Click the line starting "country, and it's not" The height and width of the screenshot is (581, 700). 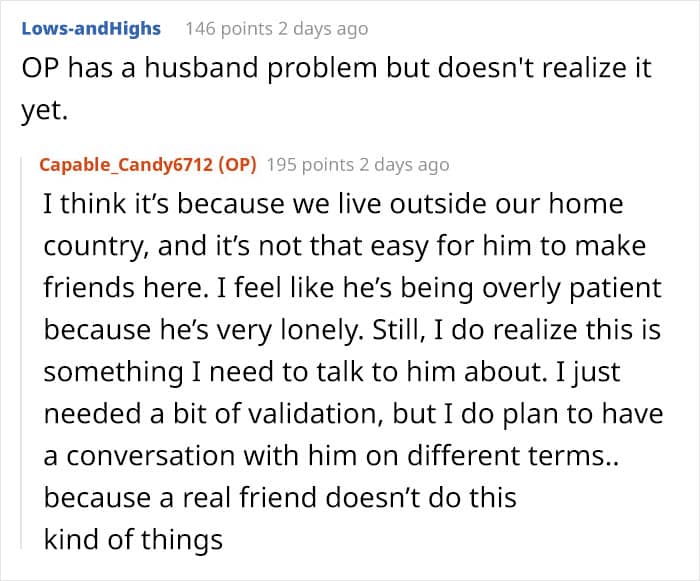click(x=344, y=246)
